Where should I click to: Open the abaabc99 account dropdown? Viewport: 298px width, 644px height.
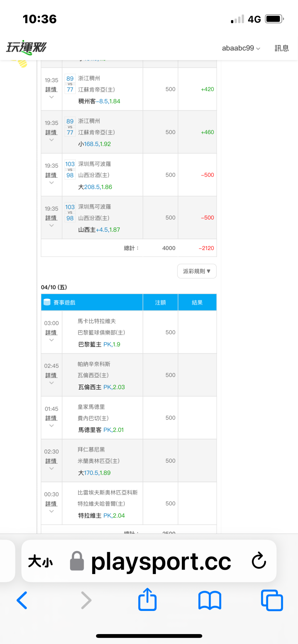click(x=241, y=48)
